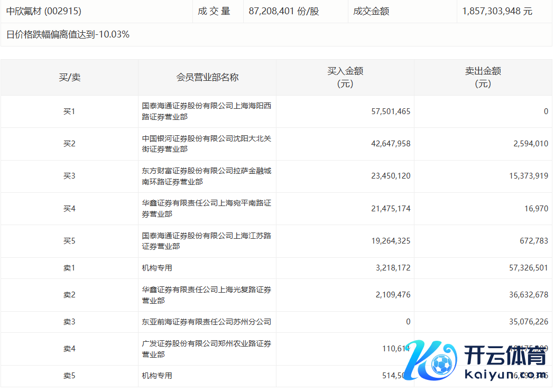554x392 pixels.
Task: Click the 买/卖 column header
Action: point(69,77)
